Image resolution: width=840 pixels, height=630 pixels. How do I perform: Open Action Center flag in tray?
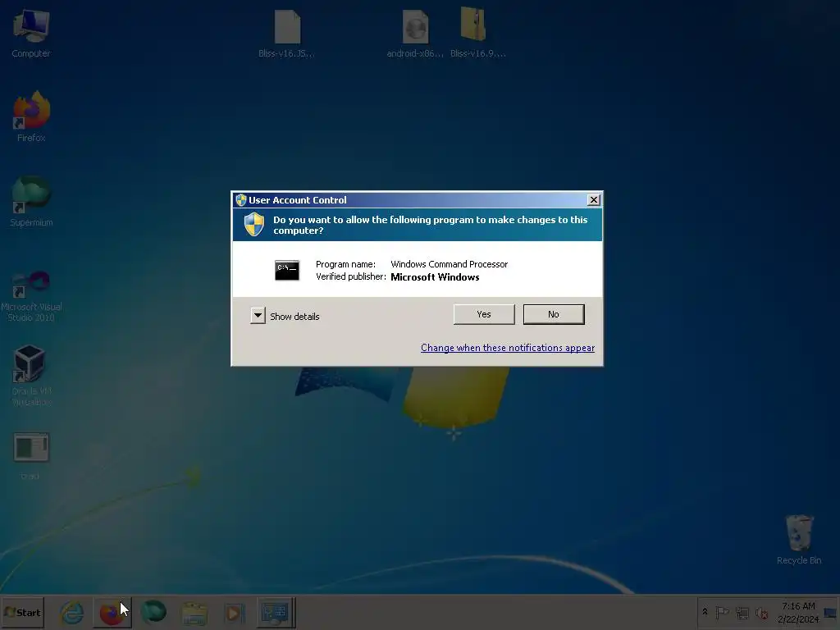722,612
